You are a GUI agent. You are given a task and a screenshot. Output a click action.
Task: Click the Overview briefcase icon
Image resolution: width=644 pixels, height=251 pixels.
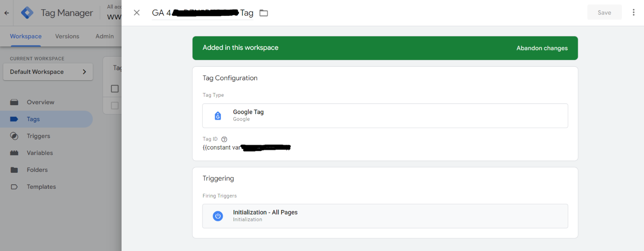pos(14,102)
